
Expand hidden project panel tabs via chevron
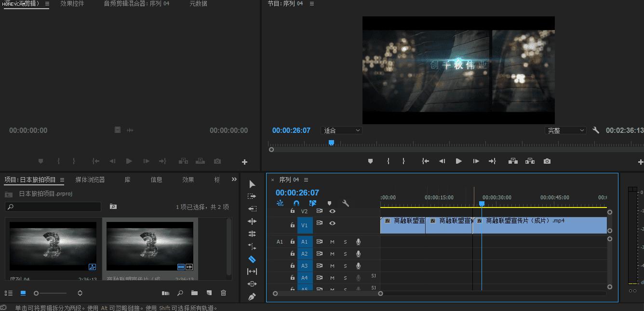(x=234, y=179)
